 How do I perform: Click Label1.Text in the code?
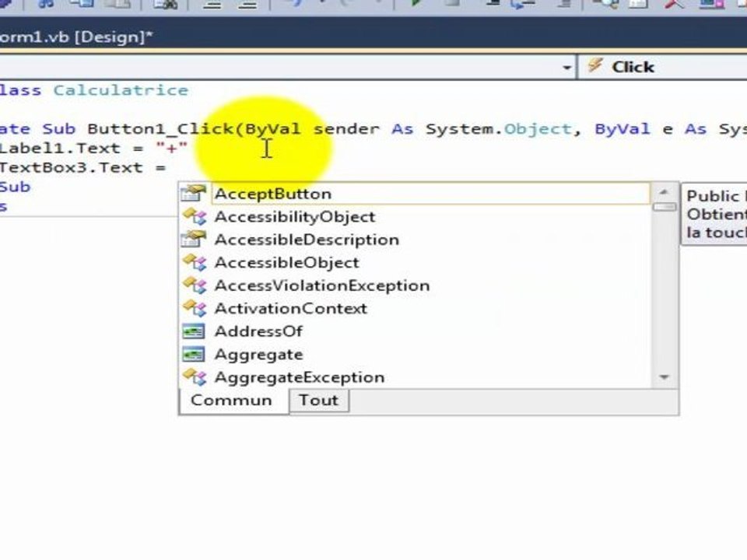tap(60, 148)
